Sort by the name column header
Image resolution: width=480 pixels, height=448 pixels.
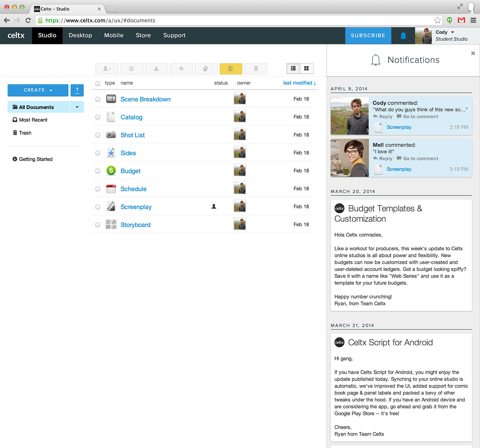[x=127, y=83]
